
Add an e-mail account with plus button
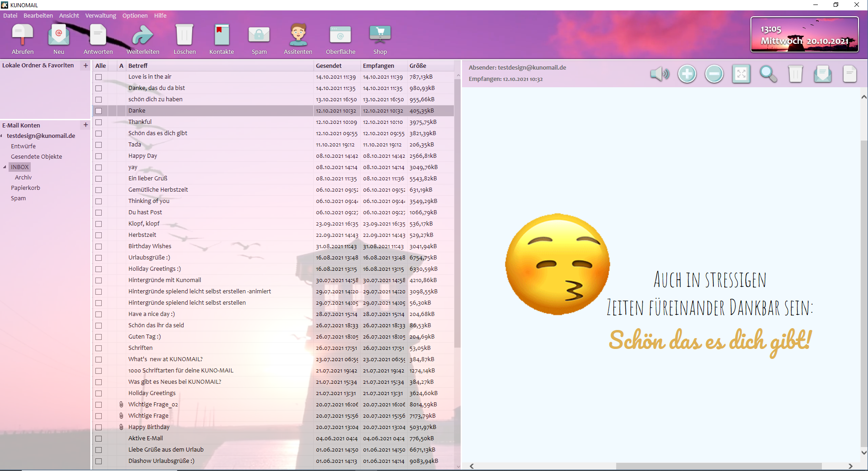(x=85, y=125)
